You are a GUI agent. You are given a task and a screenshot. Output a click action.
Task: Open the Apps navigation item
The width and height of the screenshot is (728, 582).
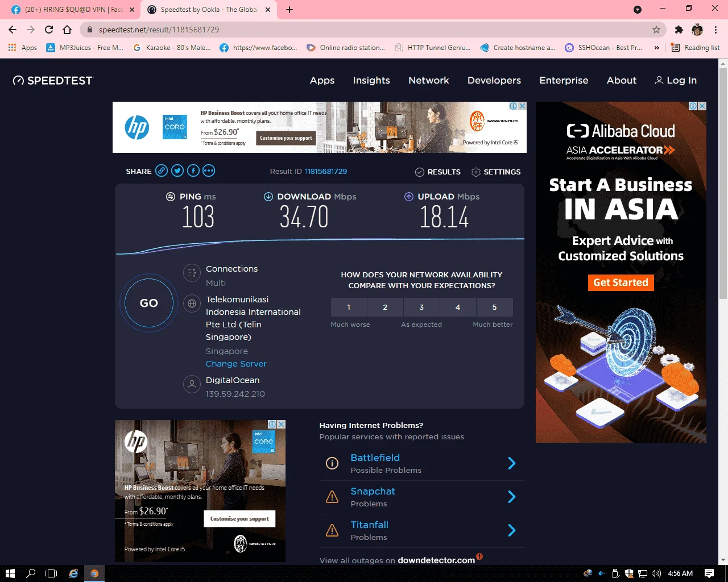coord(322,81)
